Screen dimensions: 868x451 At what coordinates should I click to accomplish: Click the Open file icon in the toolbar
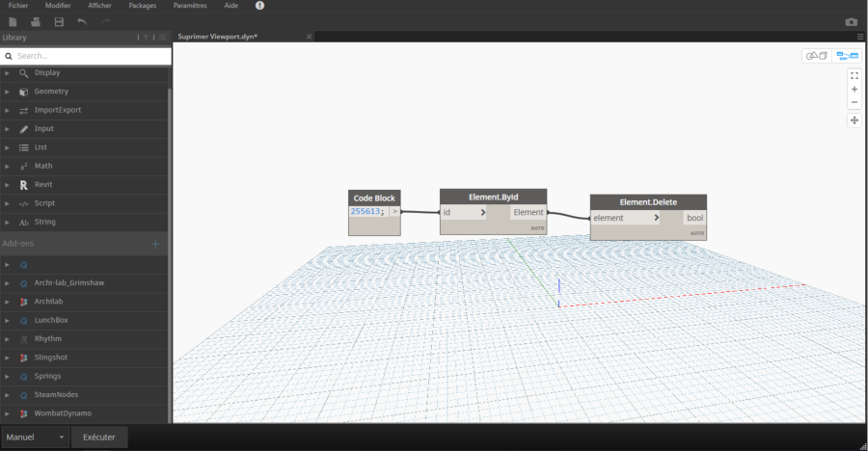coord(36,21)
